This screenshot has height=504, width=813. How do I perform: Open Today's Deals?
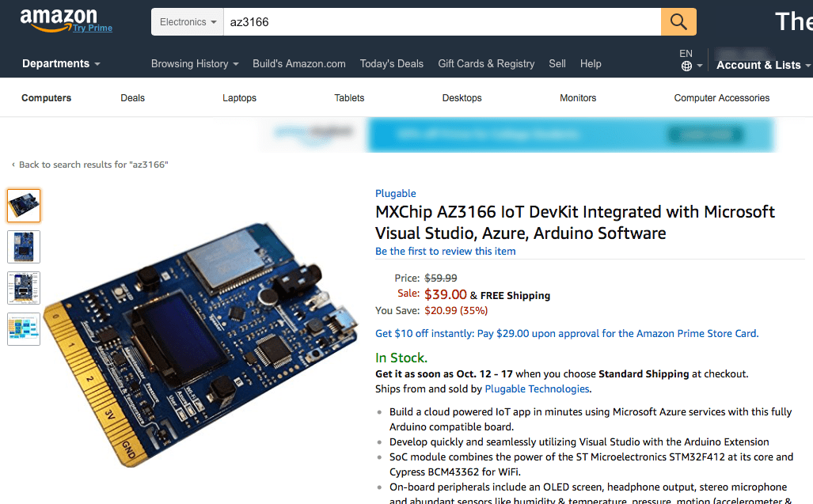[391, 63]
